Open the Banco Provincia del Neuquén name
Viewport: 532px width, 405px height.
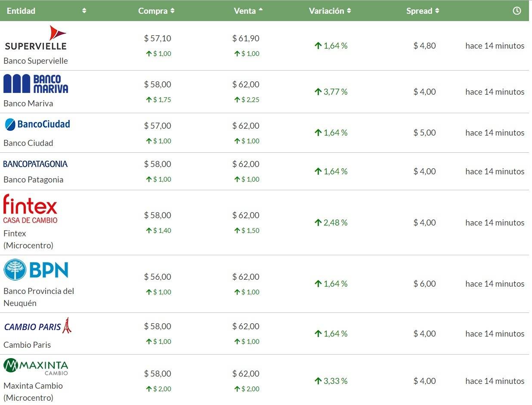(39, 297)
